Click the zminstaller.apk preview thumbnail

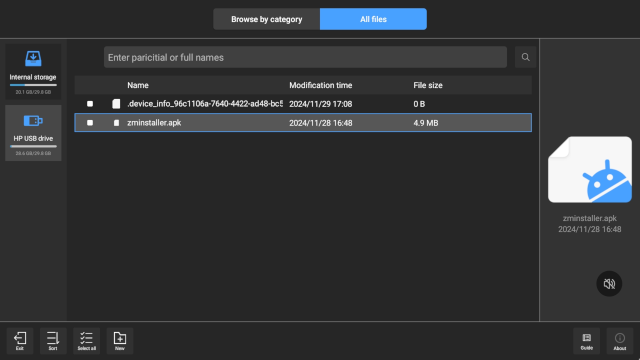click(590, 169)
